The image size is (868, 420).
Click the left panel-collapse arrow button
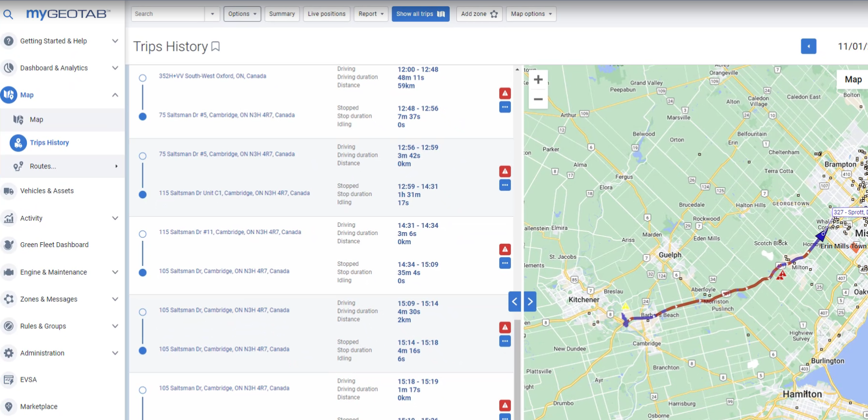(515, 302)
